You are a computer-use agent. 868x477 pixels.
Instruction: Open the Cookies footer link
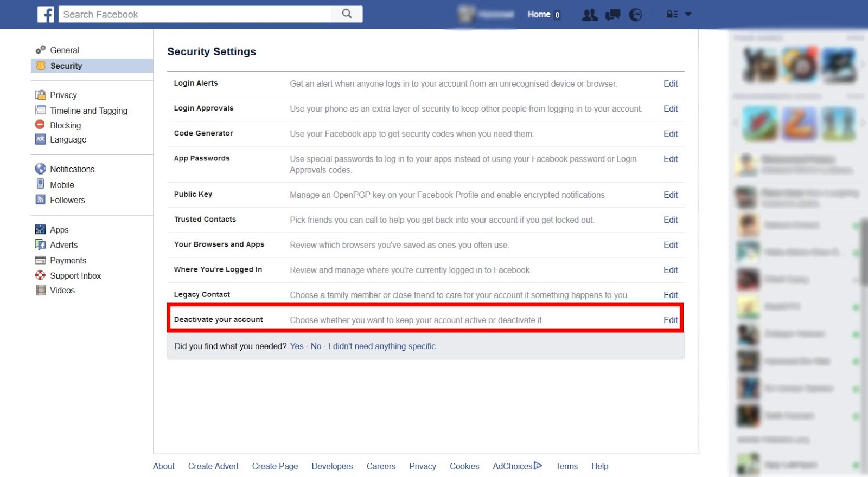click(464, 466)
